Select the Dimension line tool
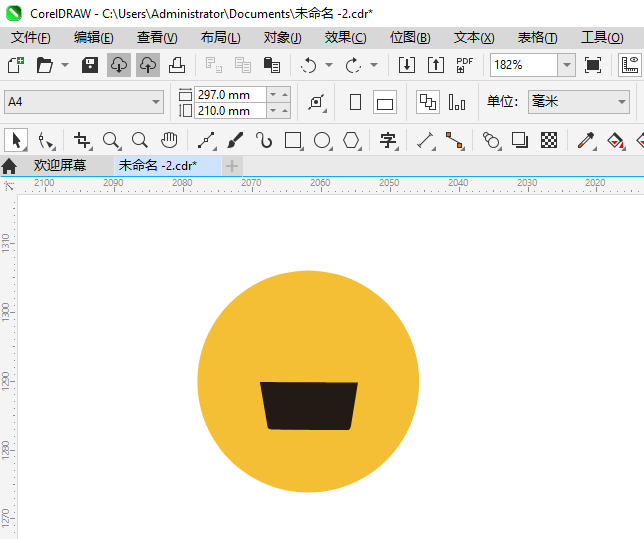The width and height of the screenshot is (644, 539). pyautogui.click(x=426, y=141)
